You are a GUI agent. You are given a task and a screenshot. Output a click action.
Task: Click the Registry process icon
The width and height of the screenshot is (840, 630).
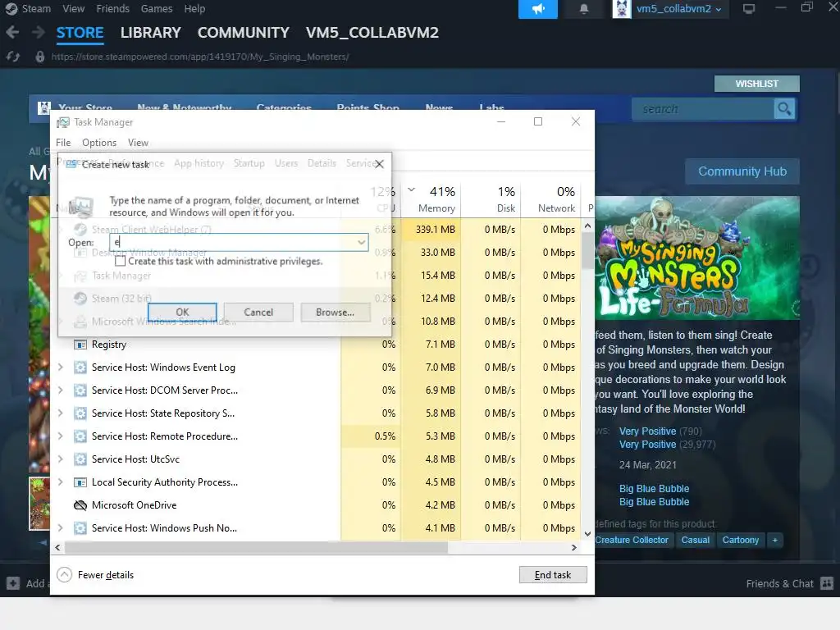tap(80, 345)
